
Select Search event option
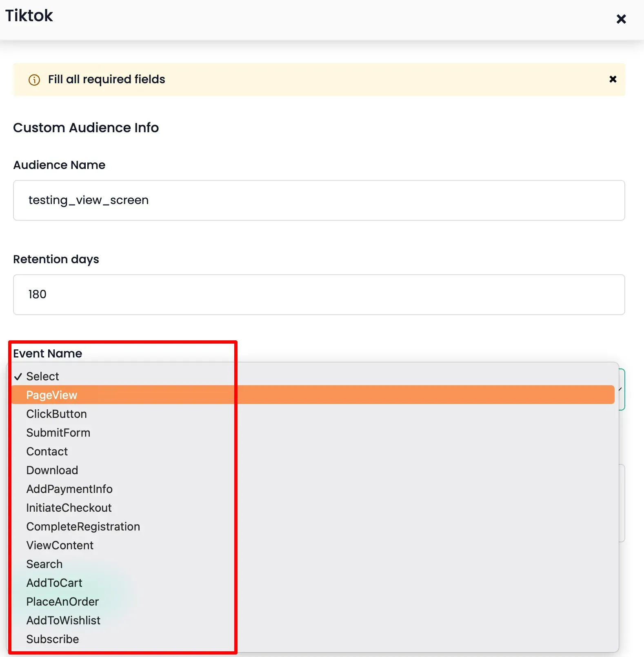pyautogui.click(x=313, y=564)
